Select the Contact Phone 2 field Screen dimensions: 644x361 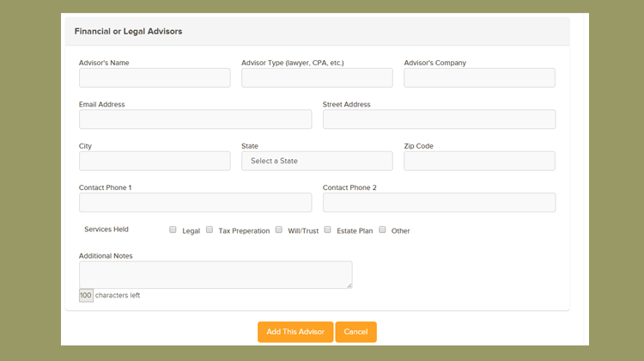point(439,202)
